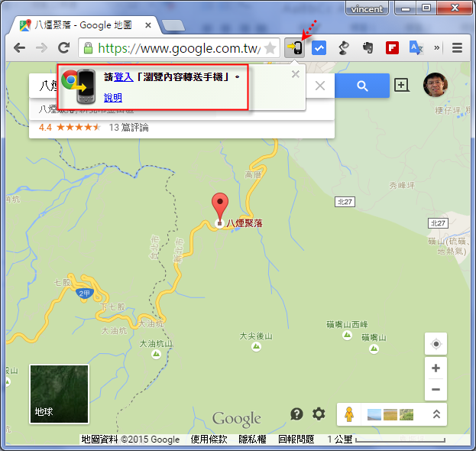Click the desk lamp extension icon
Screen dimensions: 476x451
[344, 47]
